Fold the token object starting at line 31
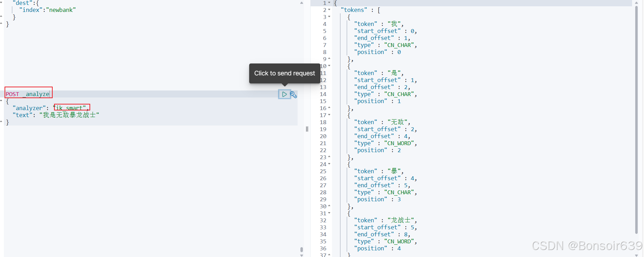644x257 pixels. pyautogui.click(x=329, y=213)
